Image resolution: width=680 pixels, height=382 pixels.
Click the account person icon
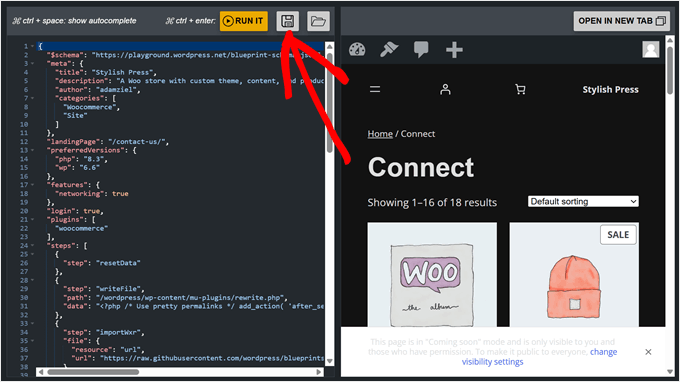point(445,89)
